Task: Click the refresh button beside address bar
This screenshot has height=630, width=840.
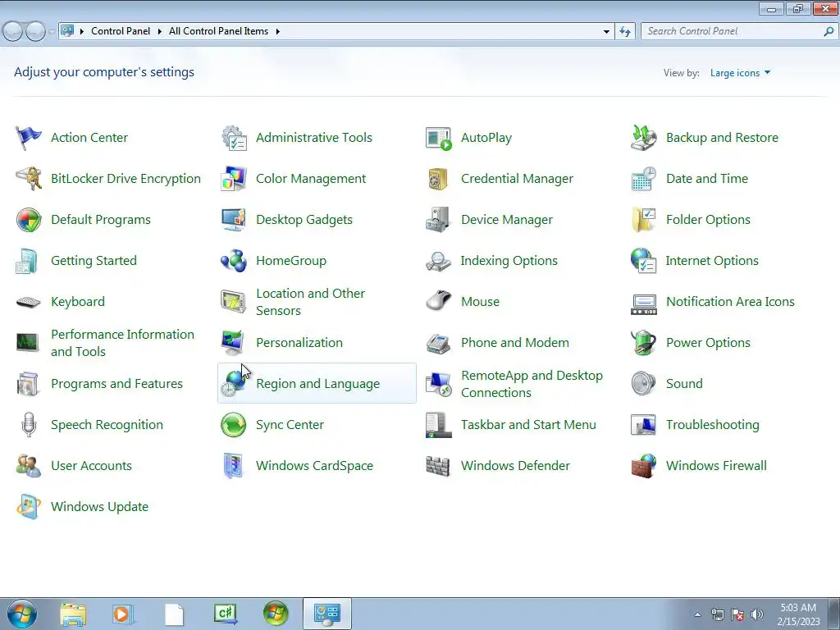Action: tap(624, 32)
